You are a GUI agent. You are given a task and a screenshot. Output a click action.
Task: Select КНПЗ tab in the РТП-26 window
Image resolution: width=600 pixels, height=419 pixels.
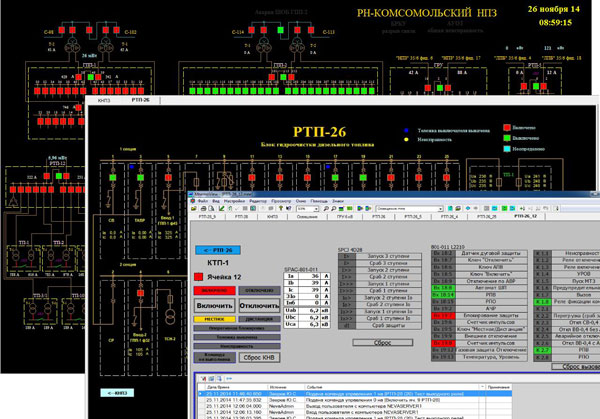tap(104, 100)
